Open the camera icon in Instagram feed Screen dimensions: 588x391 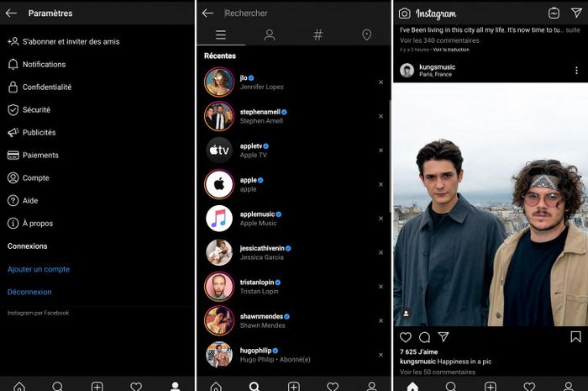405,13
